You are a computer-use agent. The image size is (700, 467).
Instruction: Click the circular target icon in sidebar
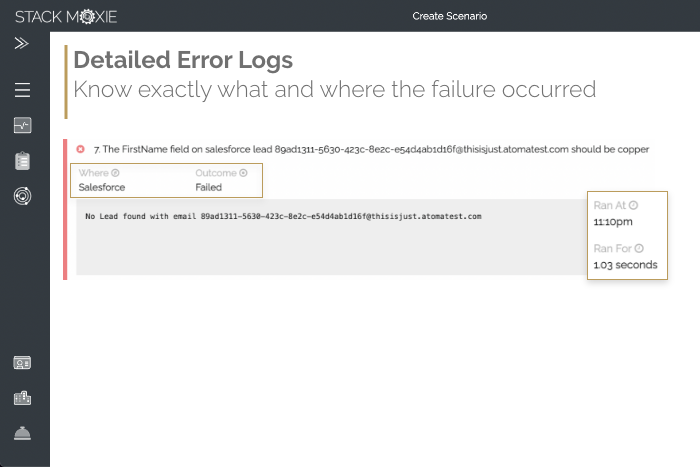click(x=22, y=196)
